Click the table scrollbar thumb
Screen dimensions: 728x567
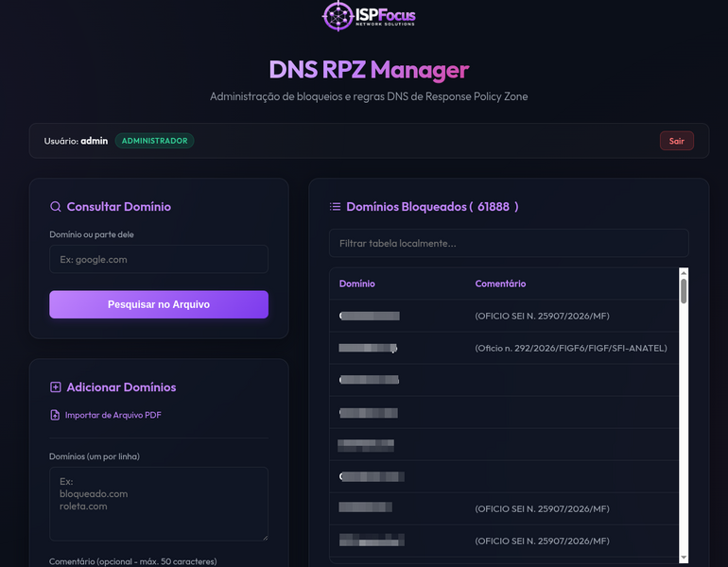[684, 291]
